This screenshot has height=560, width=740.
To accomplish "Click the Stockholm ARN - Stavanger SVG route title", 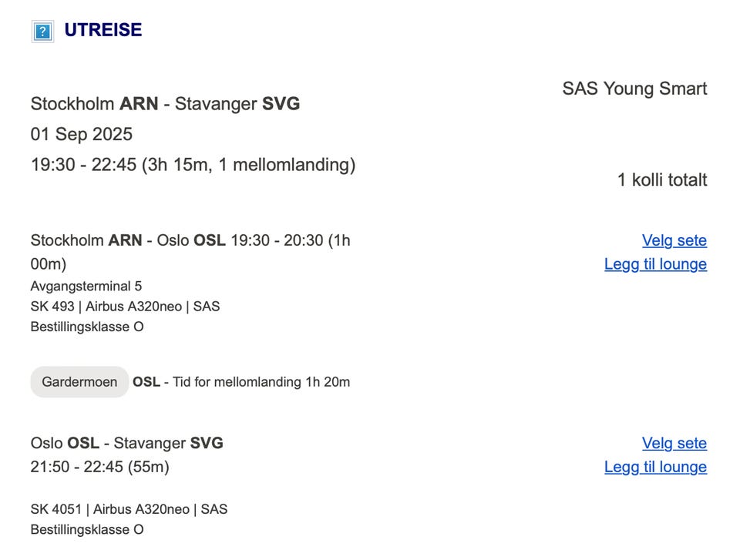I will pyautogui.click(x=165, y=103).
